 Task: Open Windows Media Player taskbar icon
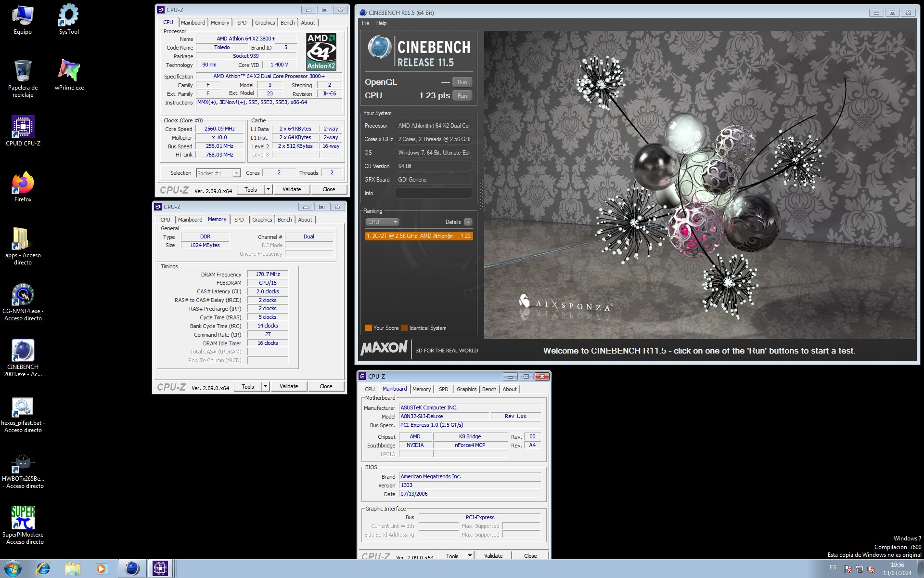[x=101, y=569]
